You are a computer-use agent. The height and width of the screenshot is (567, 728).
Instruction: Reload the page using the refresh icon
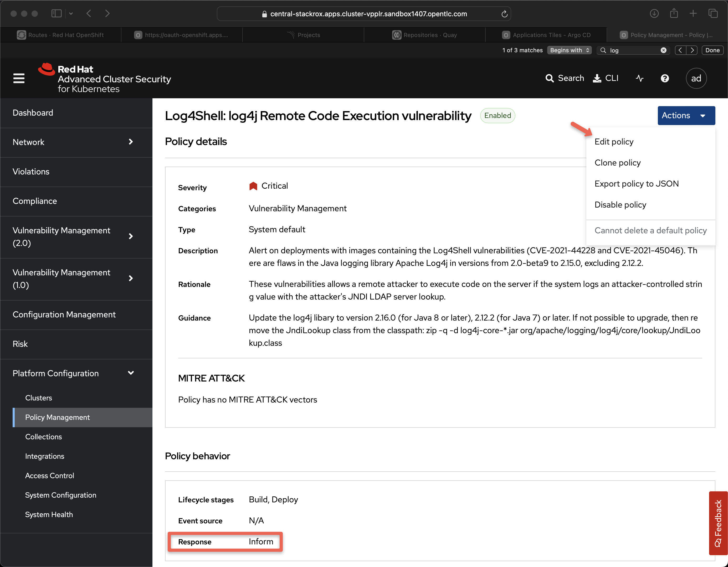click(504, 14)
